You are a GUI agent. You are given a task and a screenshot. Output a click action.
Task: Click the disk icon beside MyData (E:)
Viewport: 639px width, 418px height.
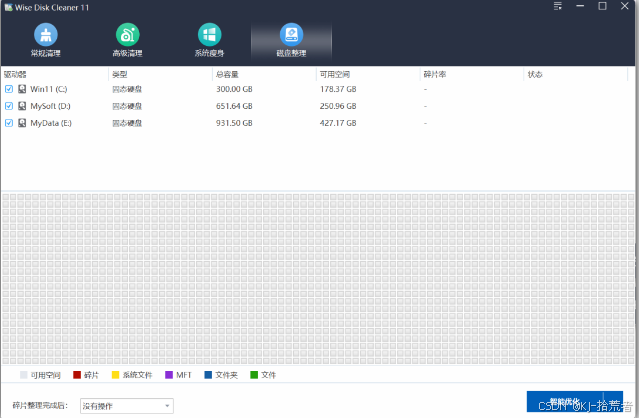click(22, 123)
